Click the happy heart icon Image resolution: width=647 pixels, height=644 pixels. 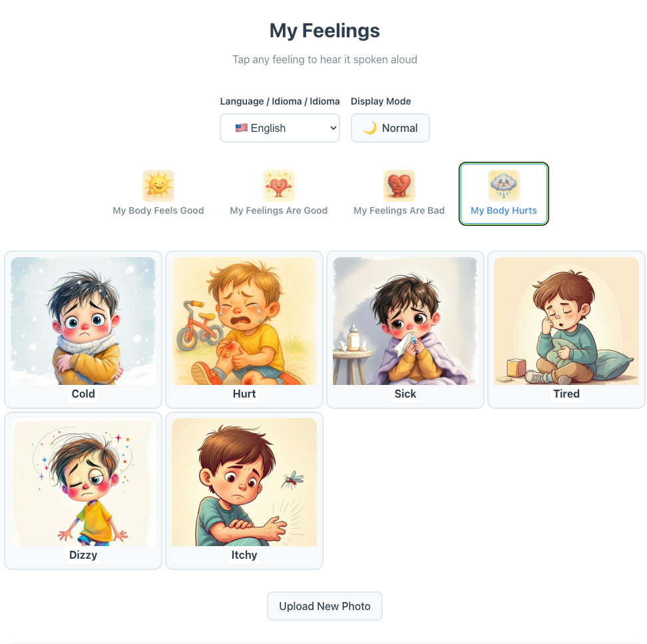pos(279,185)
